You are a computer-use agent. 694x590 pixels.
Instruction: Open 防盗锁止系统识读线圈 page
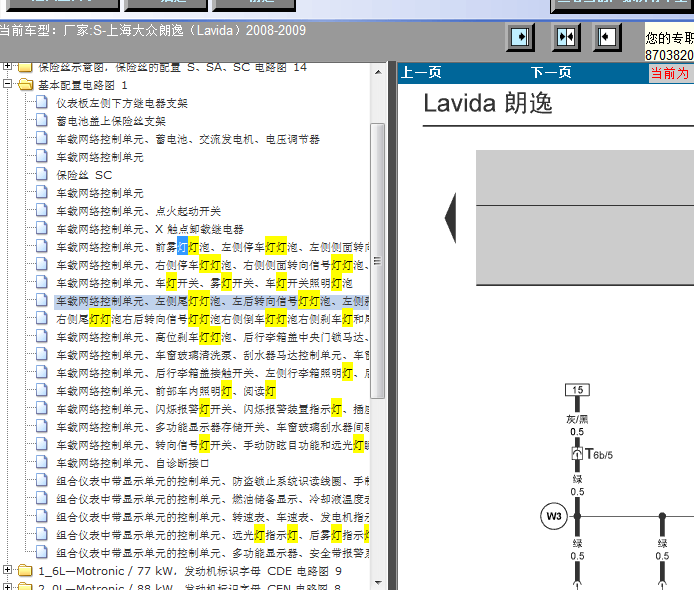pos(212,482)
